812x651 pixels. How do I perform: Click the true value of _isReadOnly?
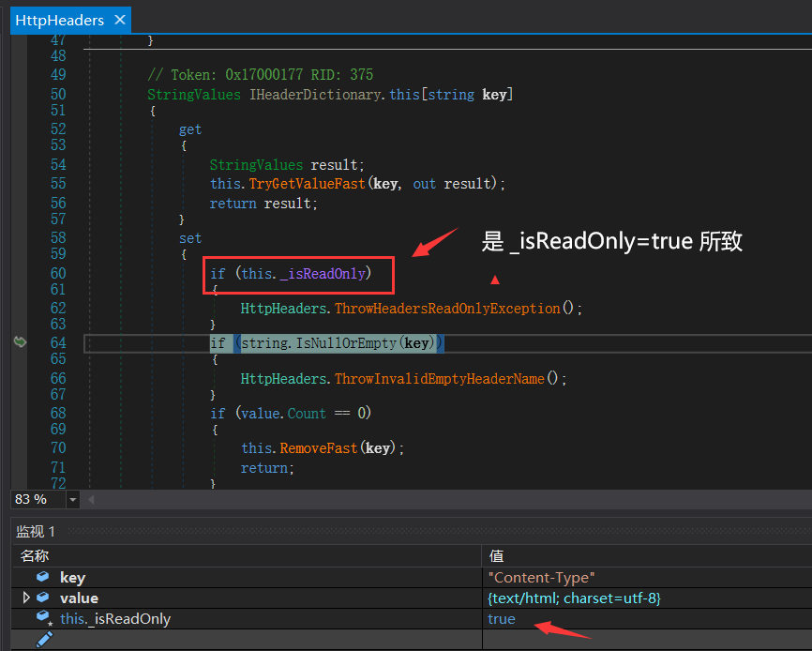pyautogui.click(x=502, y=618)
